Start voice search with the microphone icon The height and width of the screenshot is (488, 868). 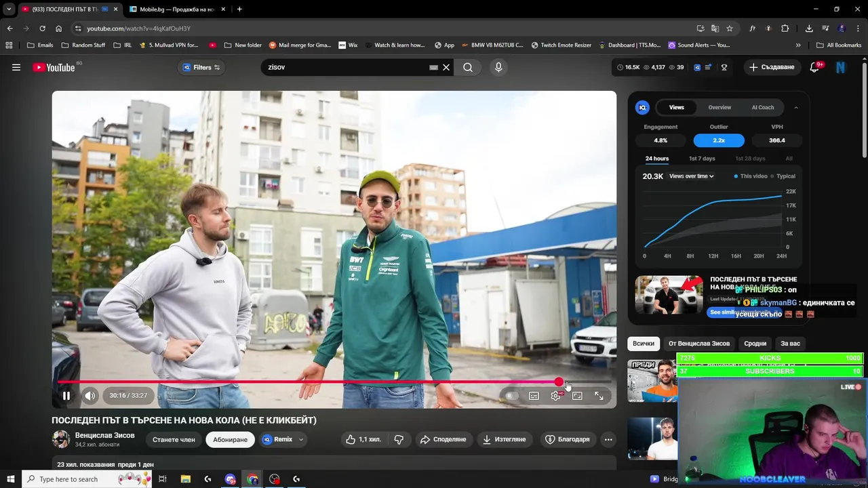(498, 67)
